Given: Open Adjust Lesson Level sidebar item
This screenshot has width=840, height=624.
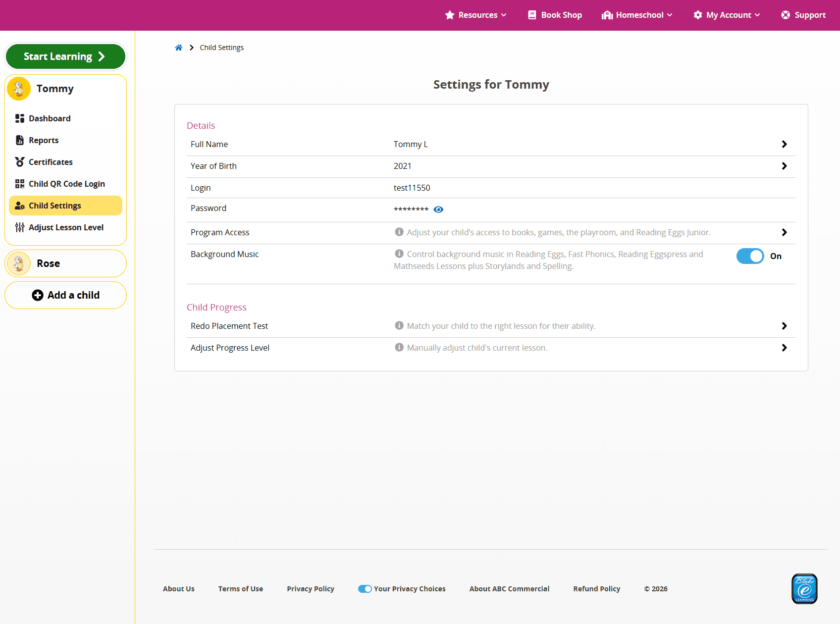Looking at the screenshot, I should pos(65,227).
